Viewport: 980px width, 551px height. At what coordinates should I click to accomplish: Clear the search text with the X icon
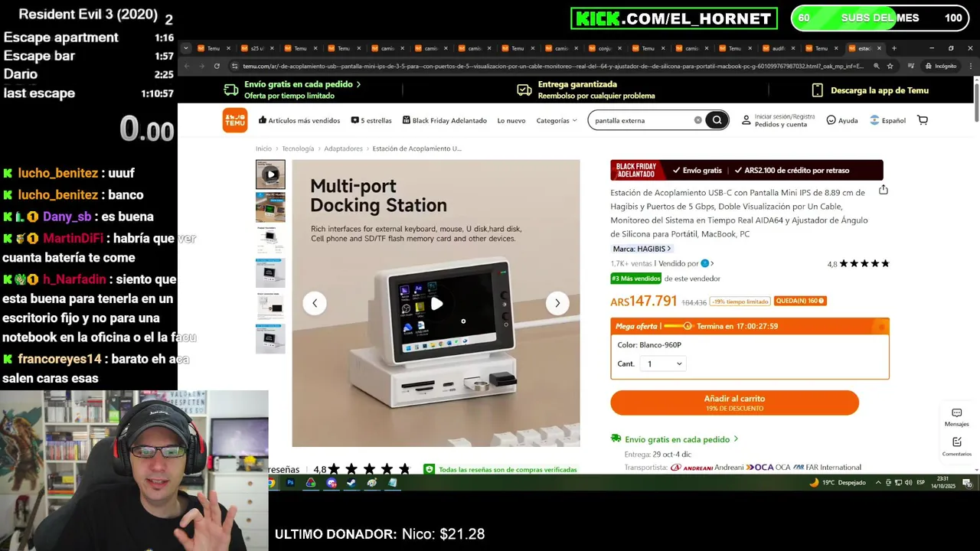pyautogui.click(x=697, y=120)
